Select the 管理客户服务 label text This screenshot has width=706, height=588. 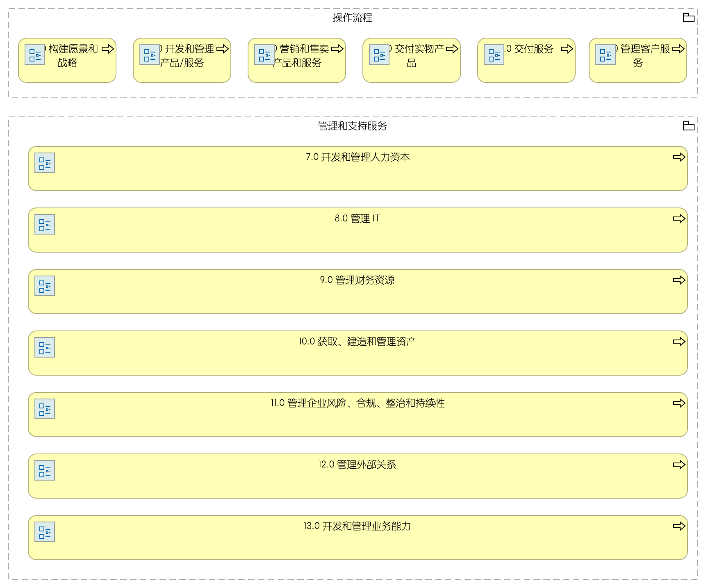pyautogui.click(x=643, y=56)
